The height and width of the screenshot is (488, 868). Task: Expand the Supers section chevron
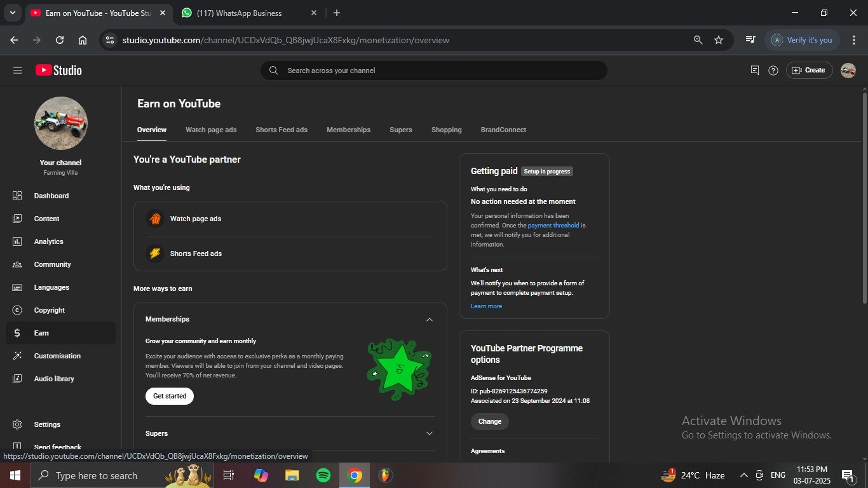430,433
